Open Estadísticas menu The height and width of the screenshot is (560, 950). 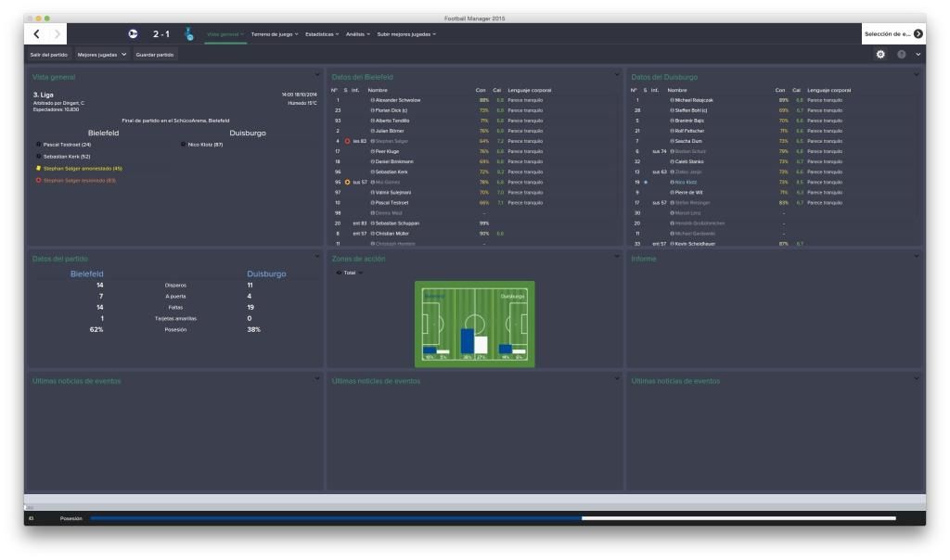(322, 34)
